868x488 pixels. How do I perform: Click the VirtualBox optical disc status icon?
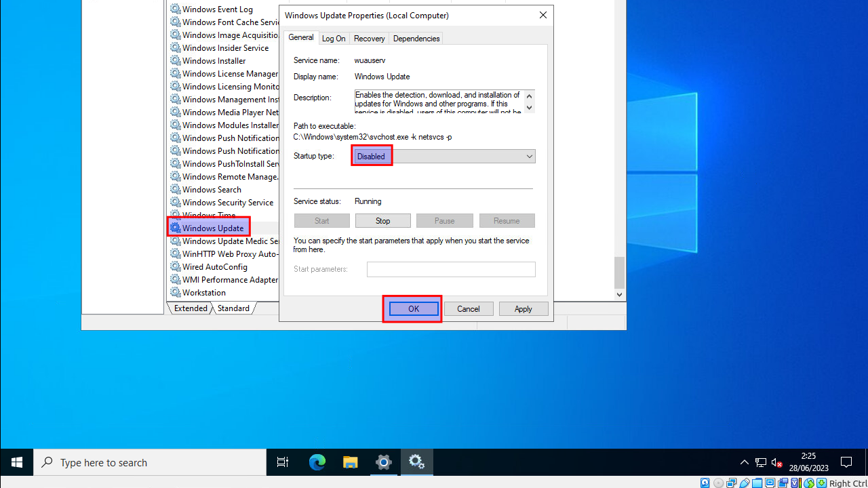[x=719, y=483]
